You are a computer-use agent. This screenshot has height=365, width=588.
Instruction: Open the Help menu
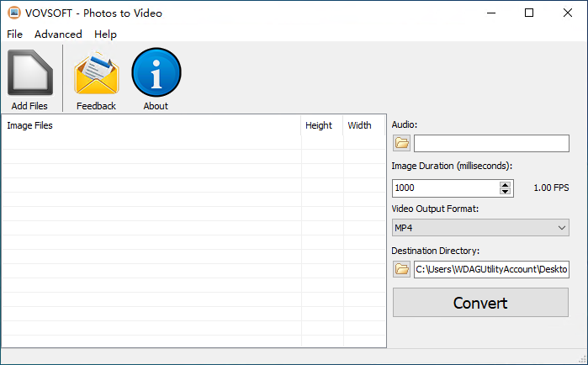(105, 34)
